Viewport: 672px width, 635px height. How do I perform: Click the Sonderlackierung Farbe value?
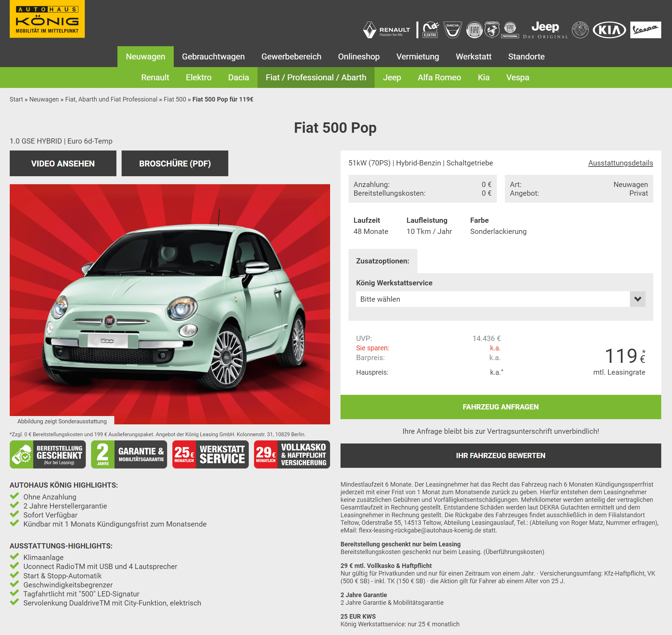click(498, 231)
